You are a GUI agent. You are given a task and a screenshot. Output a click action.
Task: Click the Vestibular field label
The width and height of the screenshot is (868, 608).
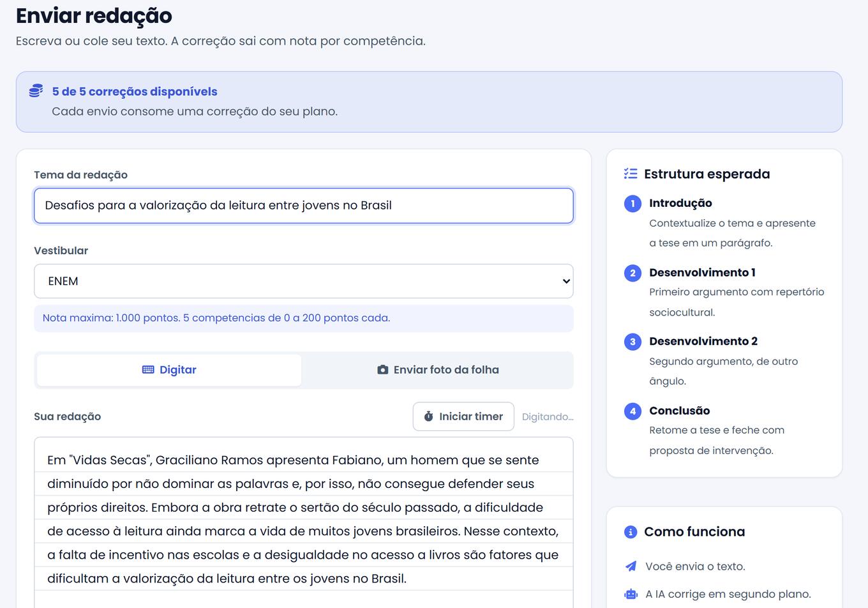tap(61, 250)
